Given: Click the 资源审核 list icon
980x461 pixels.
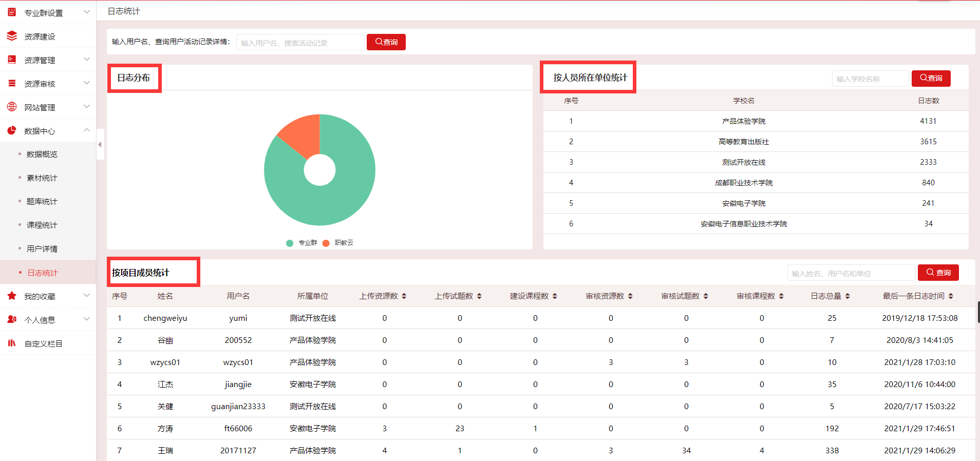Looking at the screenshot, I should (x=12, y=83).
